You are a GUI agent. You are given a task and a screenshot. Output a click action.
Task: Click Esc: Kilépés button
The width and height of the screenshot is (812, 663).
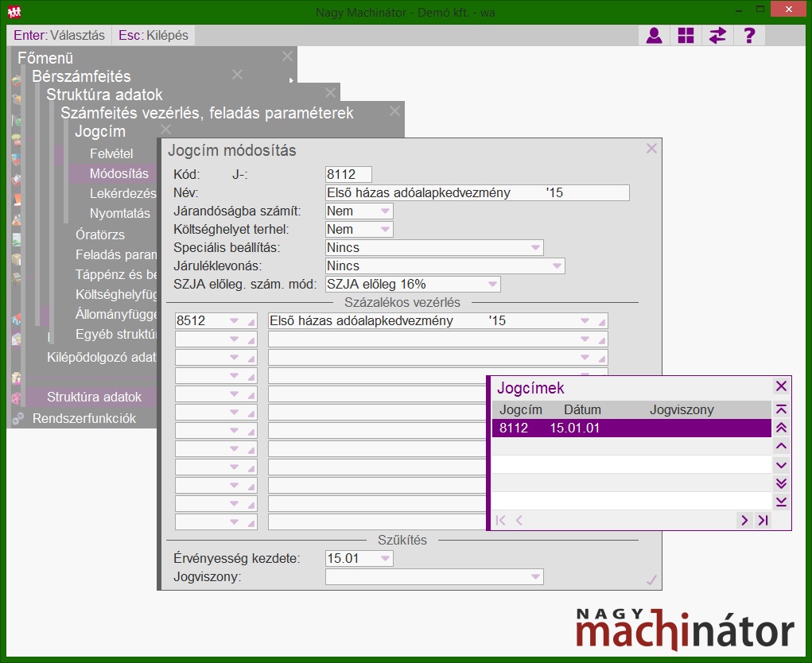tap(153, 35)
